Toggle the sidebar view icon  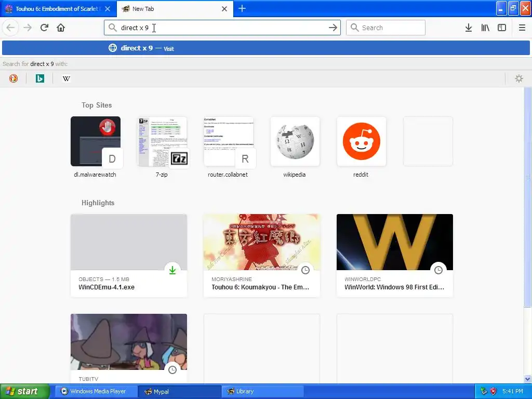click(x=502, y=28)
